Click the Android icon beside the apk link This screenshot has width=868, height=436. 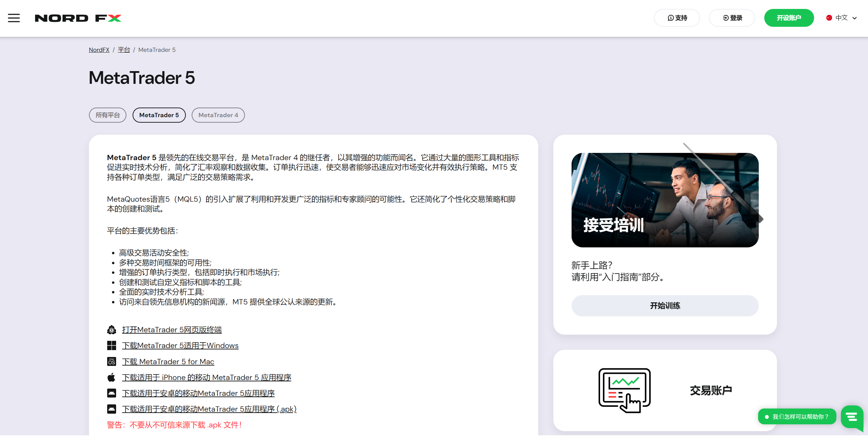click(112, 409)
